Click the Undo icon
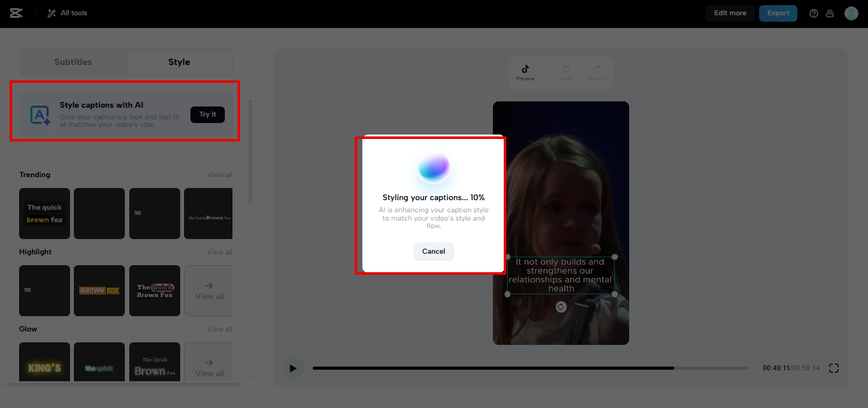 tap(566, 69)
